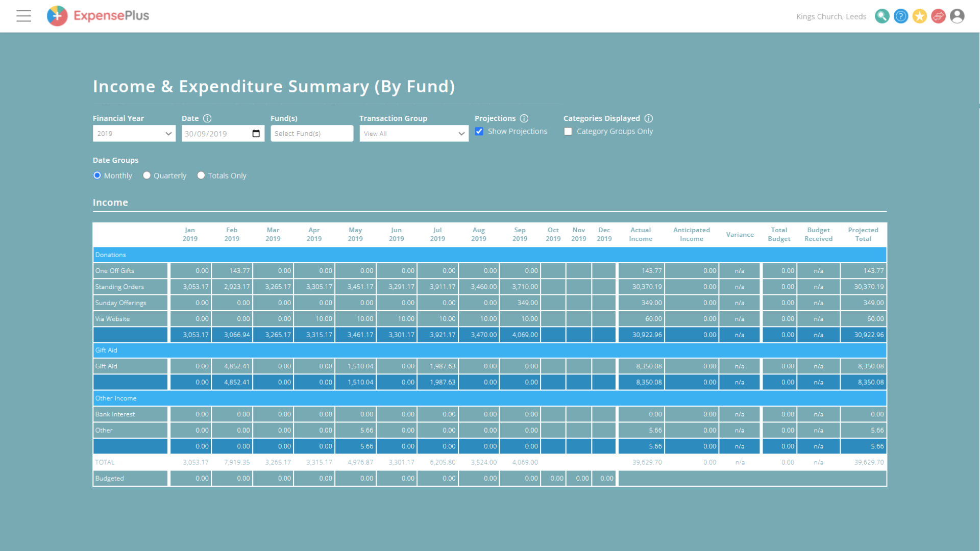Open the calendar picker in Date field
This screenshot has width=980, height=551.
tap(256, 134)
